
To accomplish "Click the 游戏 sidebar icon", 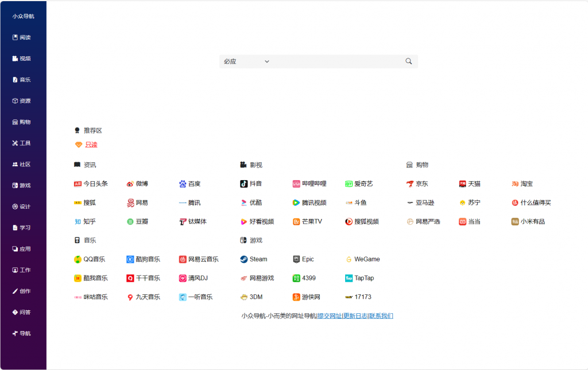I will [15, 185].
